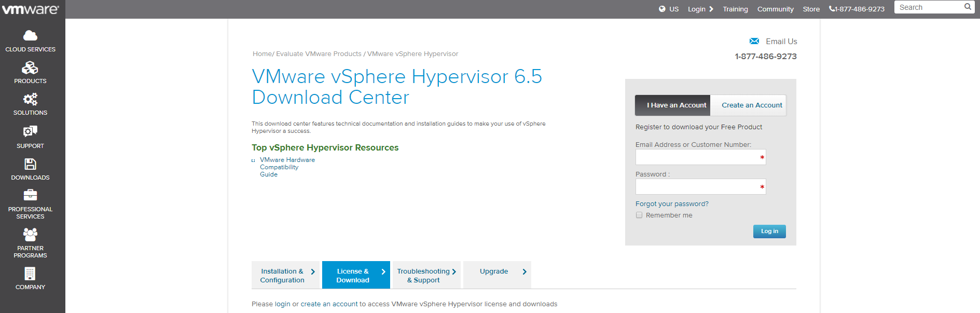The image size is (980, 313).
Task: Click the VMware logo
Action: (x=31, y=9)
